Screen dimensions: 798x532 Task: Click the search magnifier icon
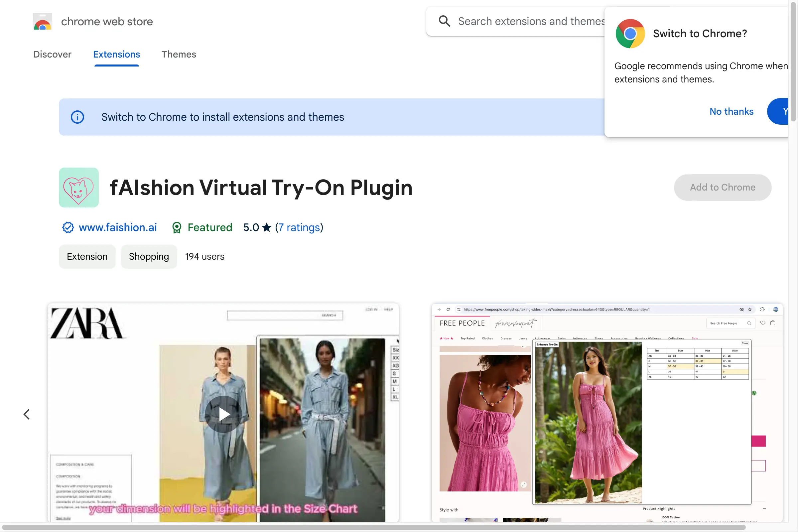(444, 21)
